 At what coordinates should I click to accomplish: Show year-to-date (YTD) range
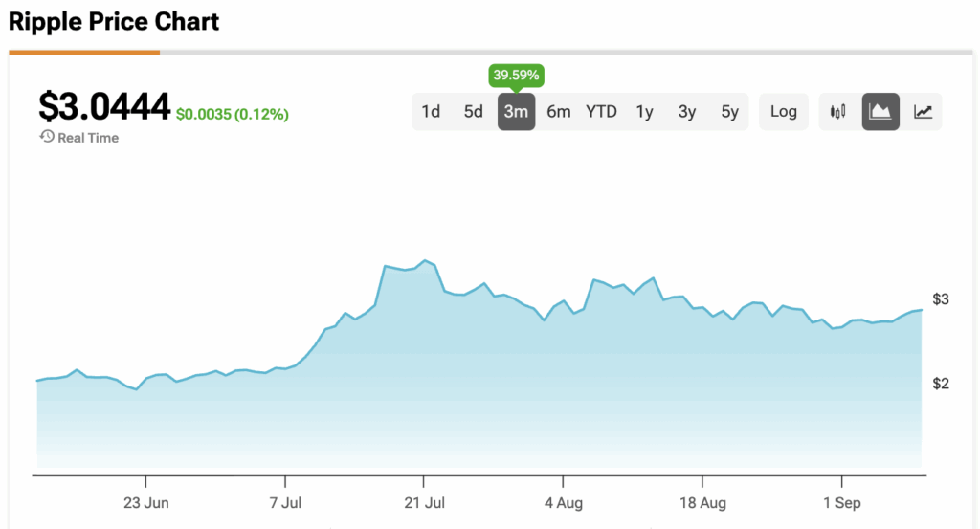(x=601, y=112)
